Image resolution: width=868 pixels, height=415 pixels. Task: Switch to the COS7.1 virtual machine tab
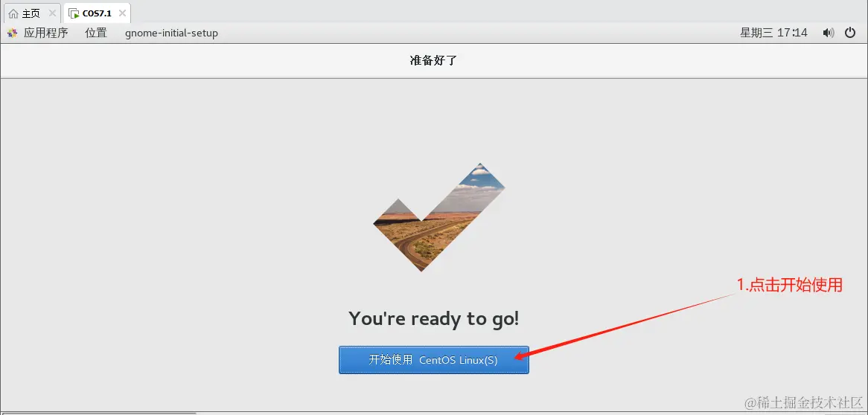pos(97,13)
